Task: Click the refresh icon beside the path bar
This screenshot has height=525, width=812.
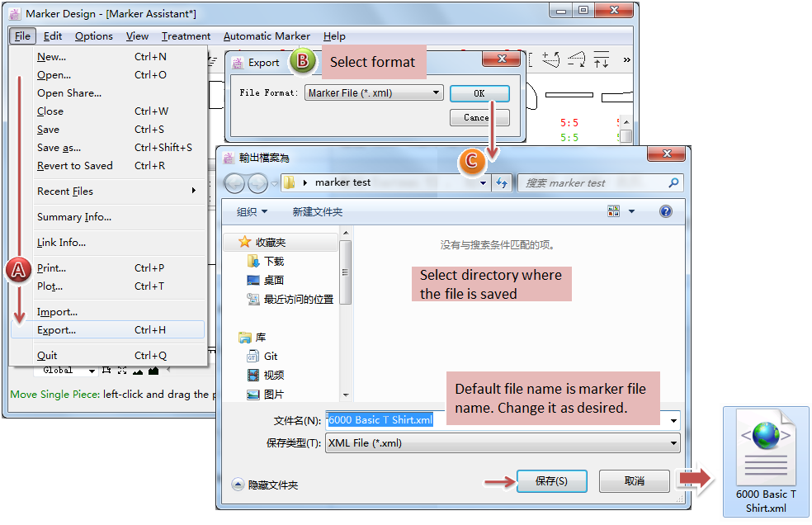Action: (502, 183)
